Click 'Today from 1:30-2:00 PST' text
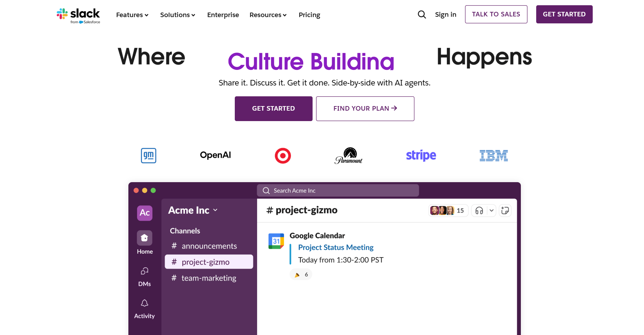The image size is (644, 335). (x=341, y=260)
